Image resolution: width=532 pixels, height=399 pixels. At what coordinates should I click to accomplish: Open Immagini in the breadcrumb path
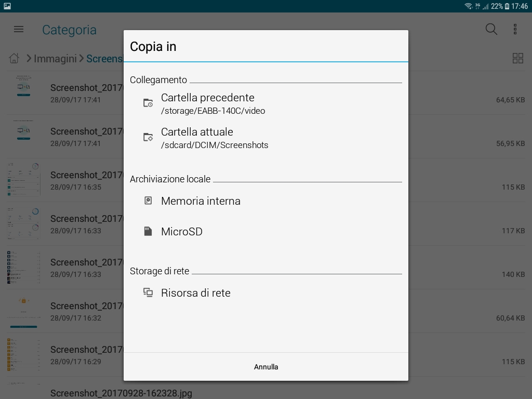[x=55, y=59]
